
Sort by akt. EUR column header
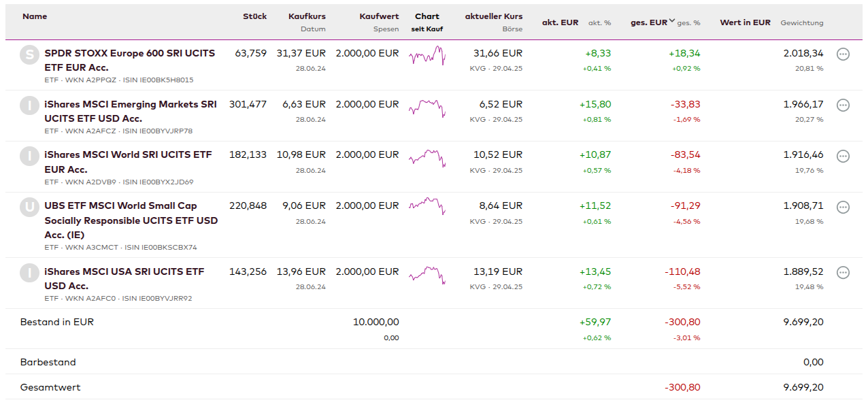pos(560,22)
